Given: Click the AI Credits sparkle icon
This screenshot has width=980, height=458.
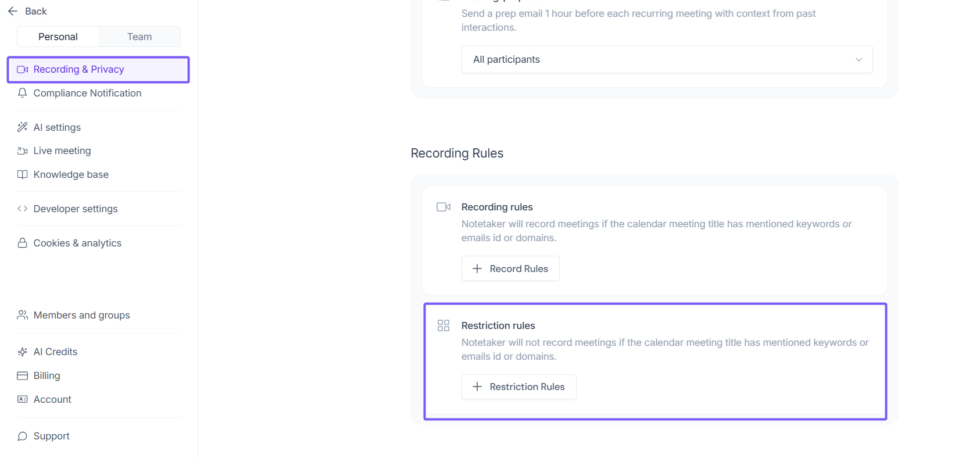Looking at the screenshot, I should click(x=23, y=352).
